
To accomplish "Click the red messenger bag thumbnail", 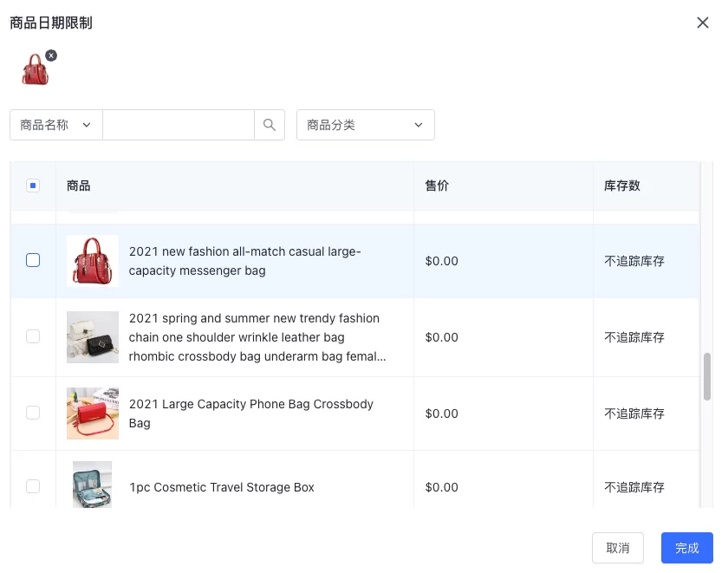I will click(x=92, y=259).
